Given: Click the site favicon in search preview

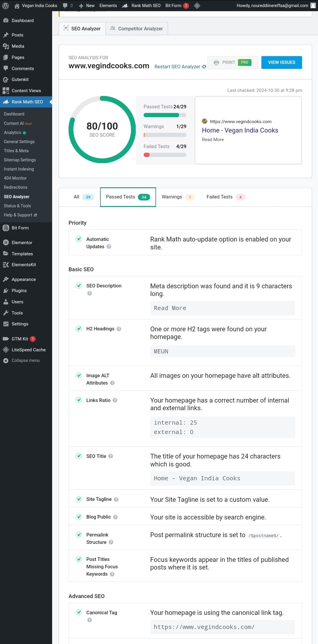Looking at the screenshot, I should [x=204, y=121].
